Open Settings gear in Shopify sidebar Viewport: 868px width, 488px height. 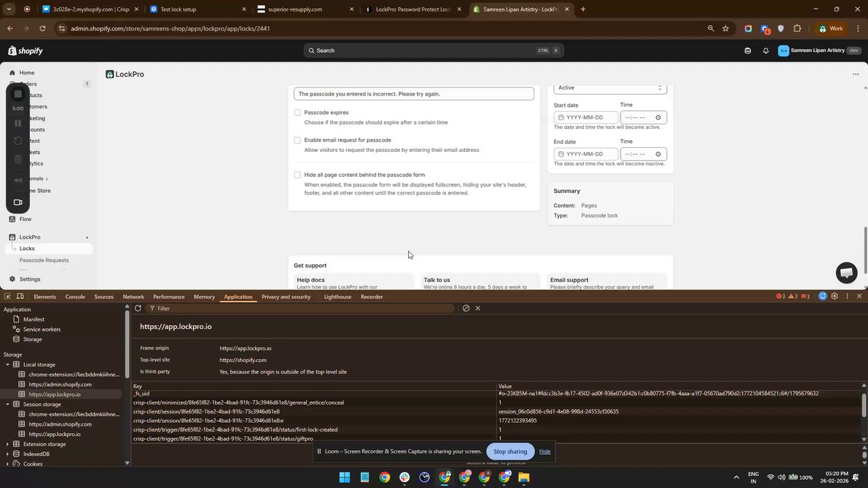[x=12, y=279]
